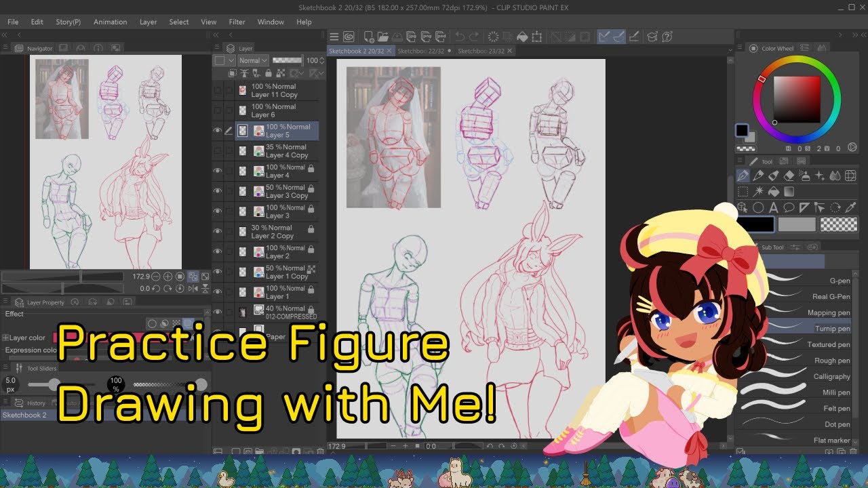Image resolution: width=868 pixels, height=488 pixels.
Task: Hide Layer 3 Copy visibility eye
Action: click(218, 191)
